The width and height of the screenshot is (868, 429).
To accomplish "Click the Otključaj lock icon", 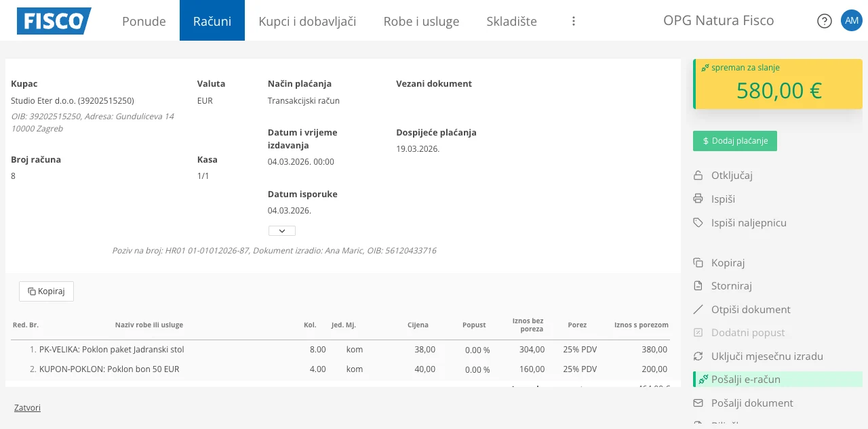I will pos(697,175).
